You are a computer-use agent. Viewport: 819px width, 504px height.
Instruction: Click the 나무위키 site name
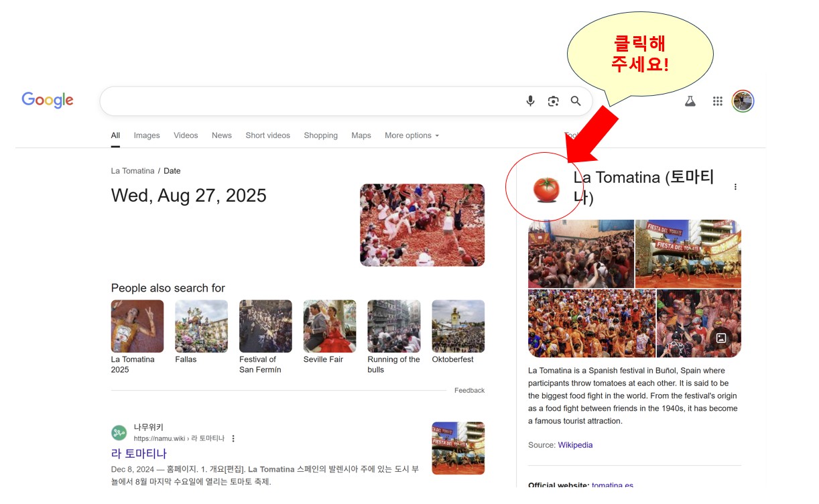(149, 427)
